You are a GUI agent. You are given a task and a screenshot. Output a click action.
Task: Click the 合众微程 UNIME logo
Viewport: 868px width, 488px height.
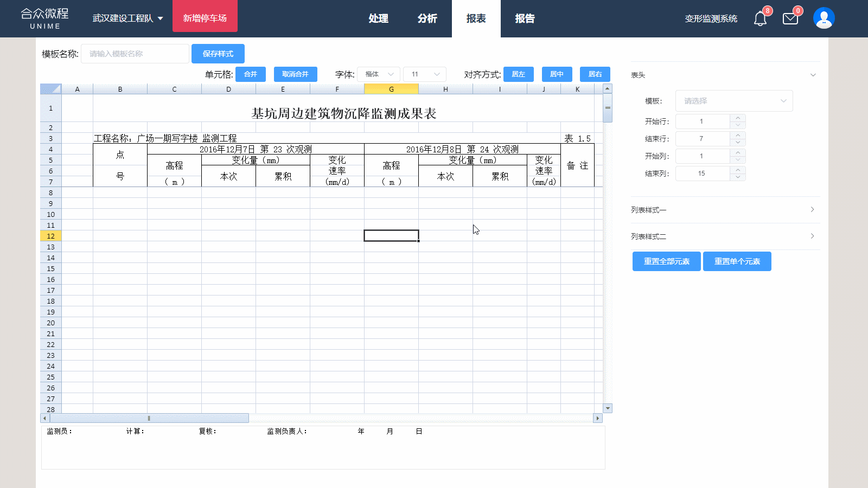[45, 18]
